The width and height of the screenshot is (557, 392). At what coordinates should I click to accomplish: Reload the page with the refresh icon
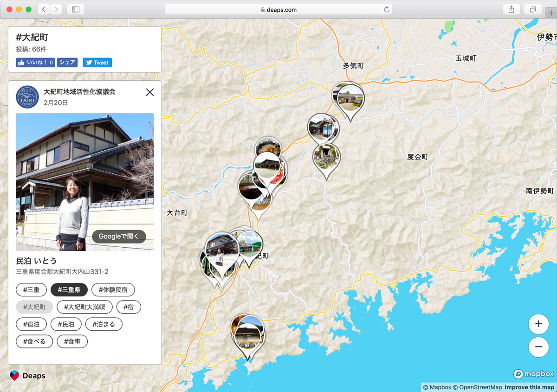click(x=386, y=9)
